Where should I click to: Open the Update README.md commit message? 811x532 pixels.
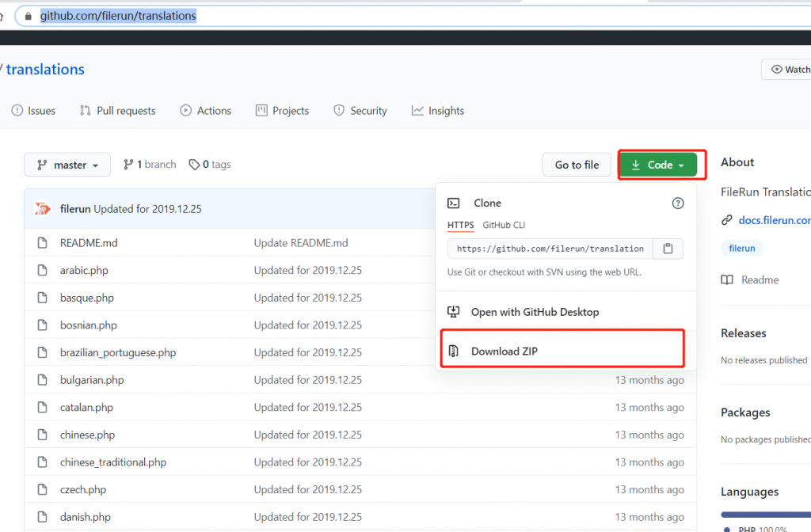(x=301, y=243)
